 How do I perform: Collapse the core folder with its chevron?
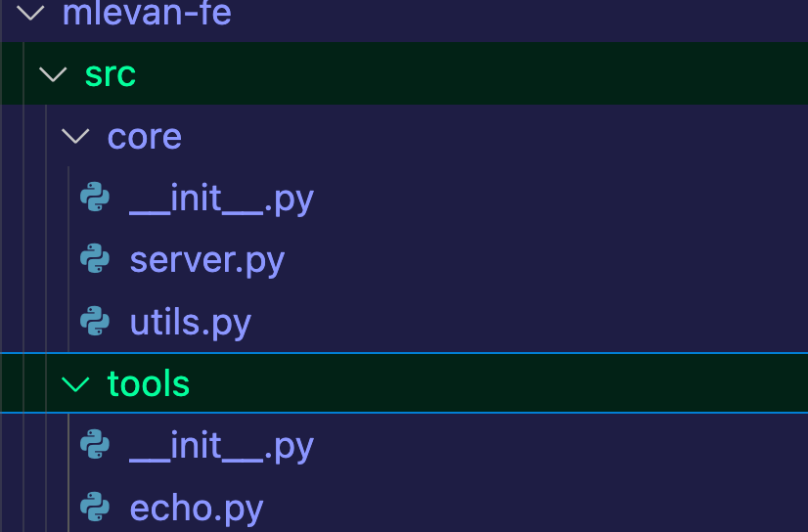(x=74, y=136)
